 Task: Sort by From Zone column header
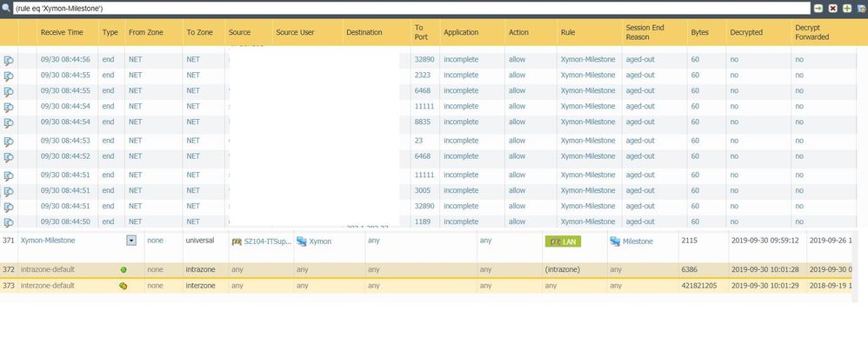point(145,32)
